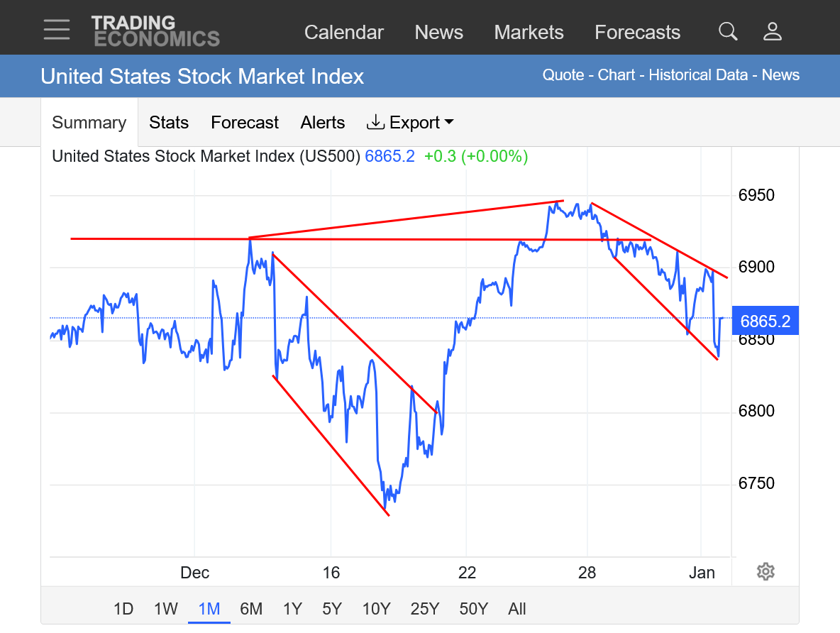
Task: Switch to the Stats tab
Action: point(169,123)
